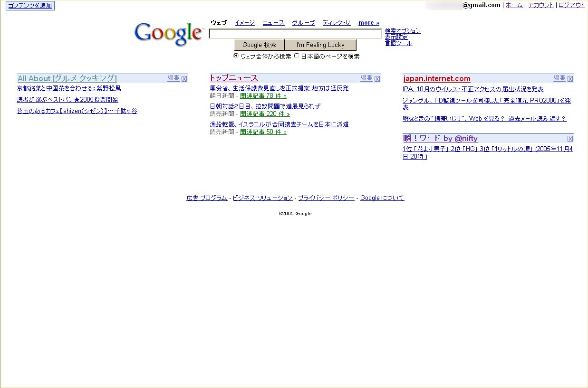This screenshot has width=588, height=388.
Task: Open the 日朝対話2日目 news headline
Action: pyautogui.click(x=265, y=106)
